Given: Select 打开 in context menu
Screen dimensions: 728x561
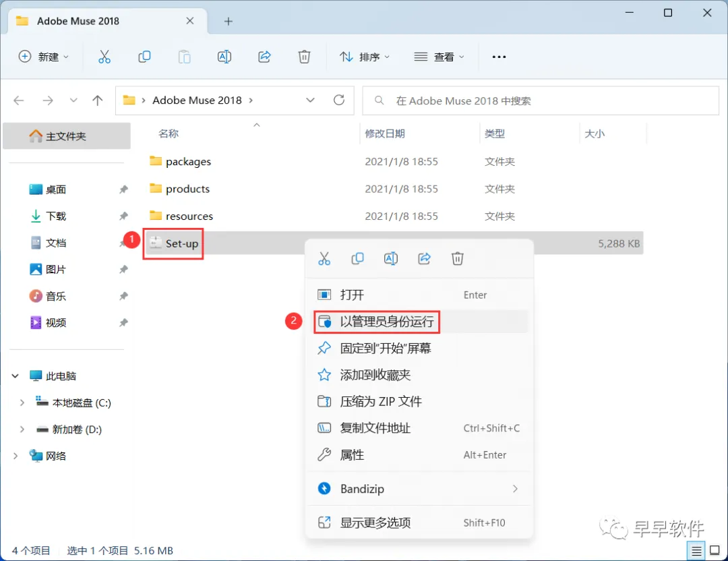Looking at the screenshot, I should (x=420, y=295).
